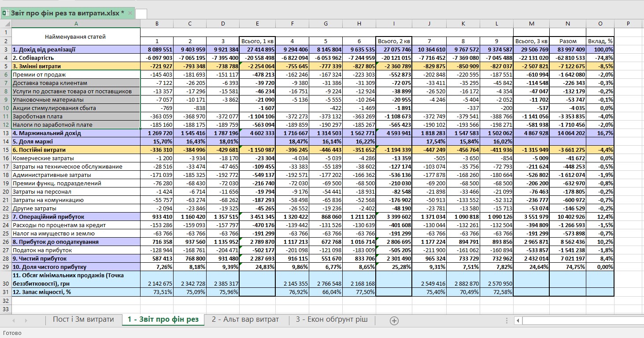Select column M header

532,23
